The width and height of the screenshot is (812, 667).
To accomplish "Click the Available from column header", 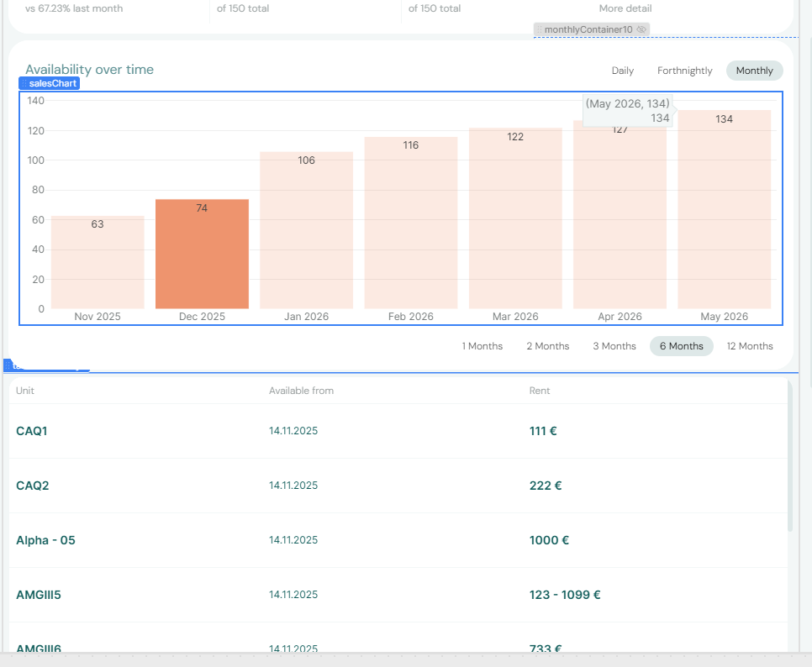I will coord(301,391).
